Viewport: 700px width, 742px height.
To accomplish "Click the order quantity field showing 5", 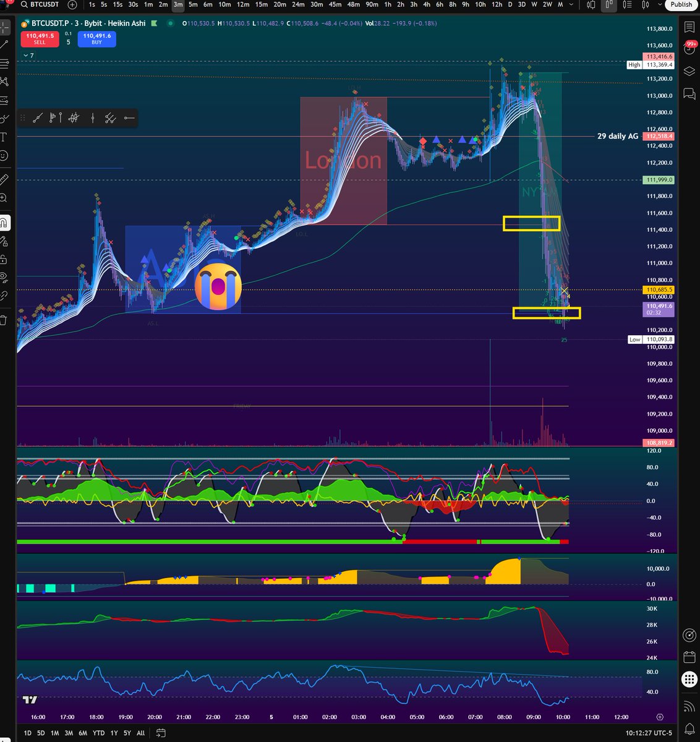I will (x=68, y=42).
